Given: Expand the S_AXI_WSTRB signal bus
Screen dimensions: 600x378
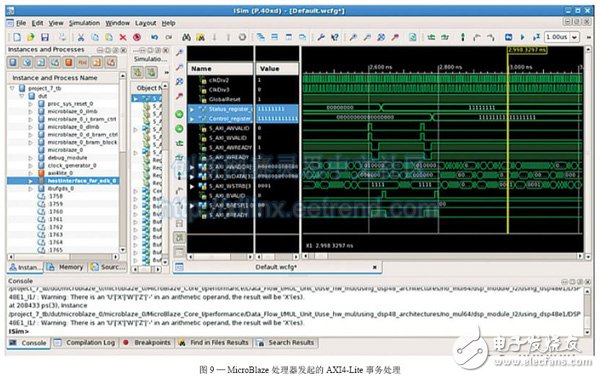Looking at the screenshot, I should point(192,187).
